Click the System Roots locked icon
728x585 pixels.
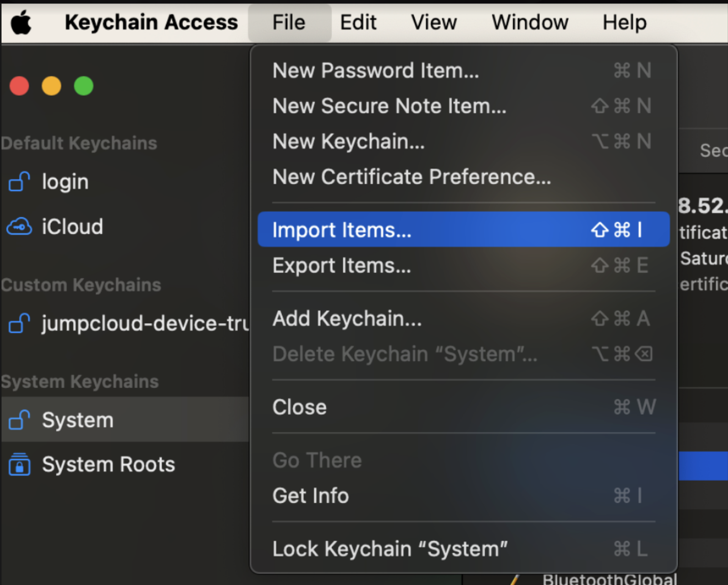[x=20, y=464]
